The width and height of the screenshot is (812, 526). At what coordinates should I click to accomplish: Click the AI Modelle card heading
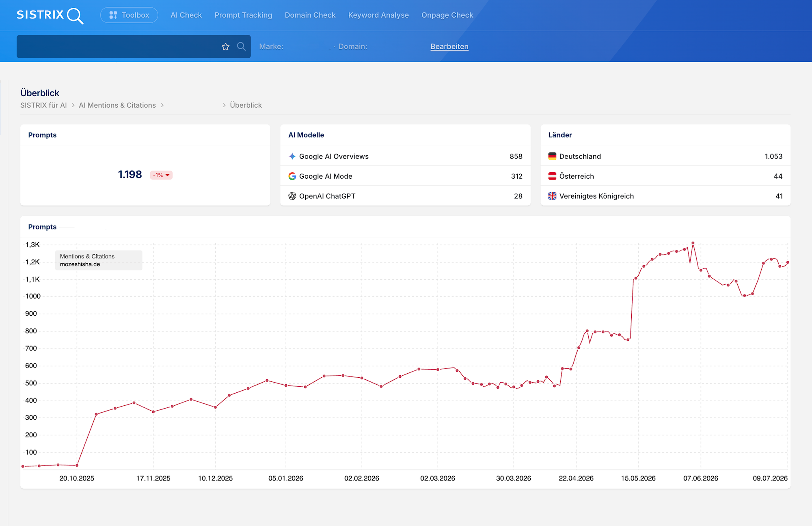306,135
